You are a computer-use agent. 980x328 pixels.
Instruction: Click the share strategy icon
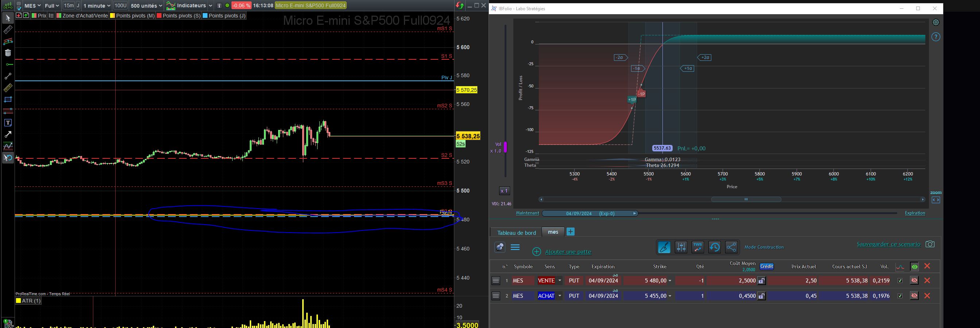[731, 248]
